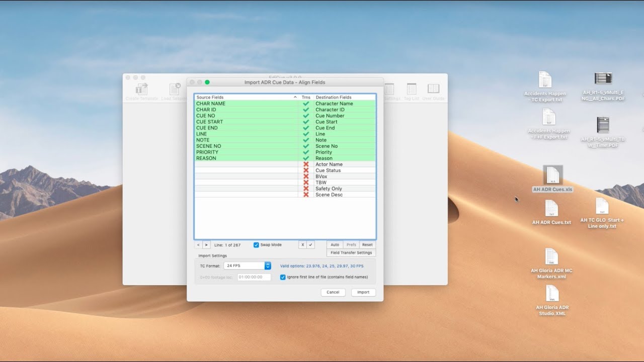Click the X clear-transfer button

302,245
